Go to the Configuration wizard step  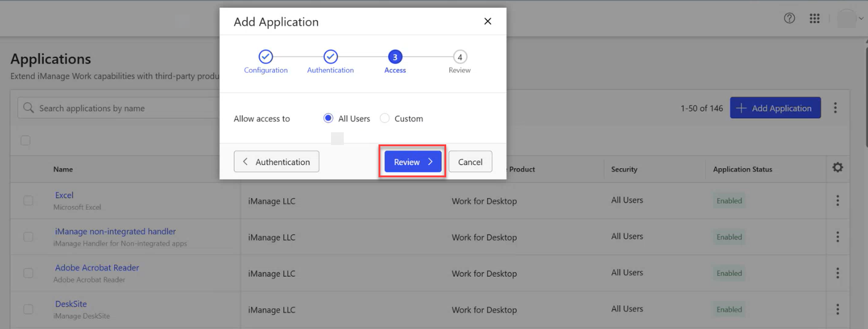click(266, 57)
